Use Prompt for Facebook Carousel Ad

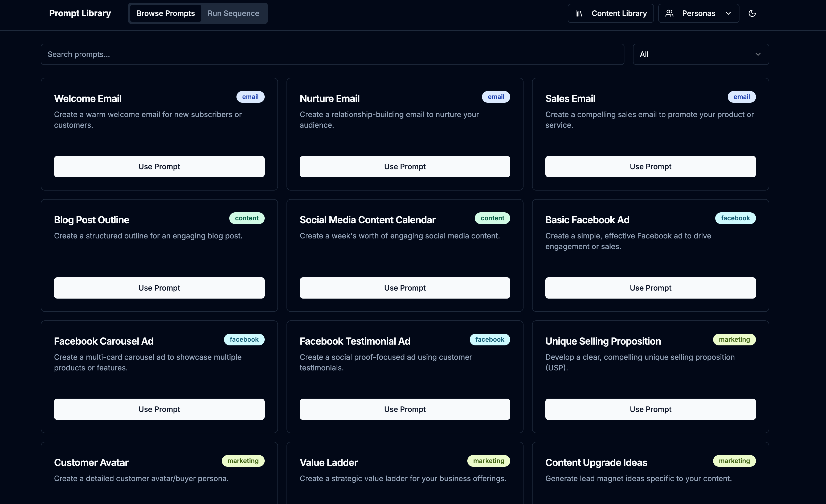coord(159,409)
